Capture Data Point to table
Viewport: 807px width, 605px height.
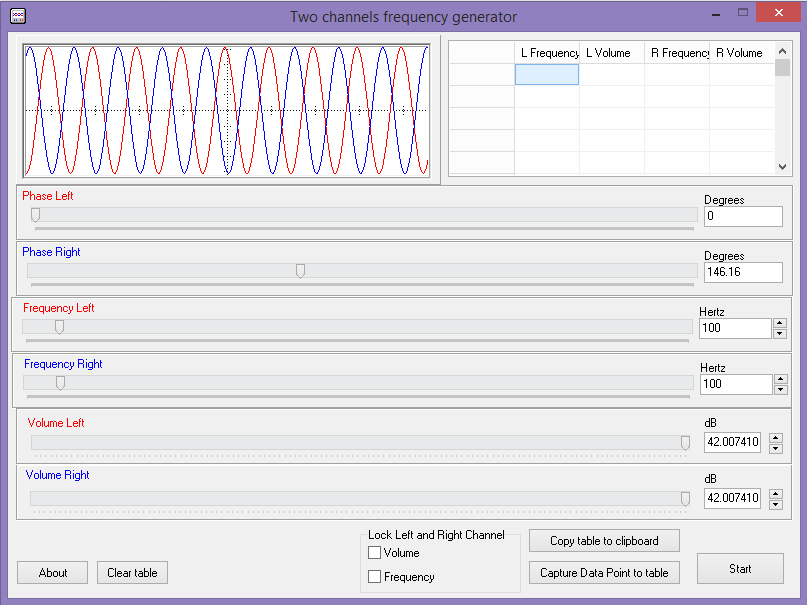604,573
